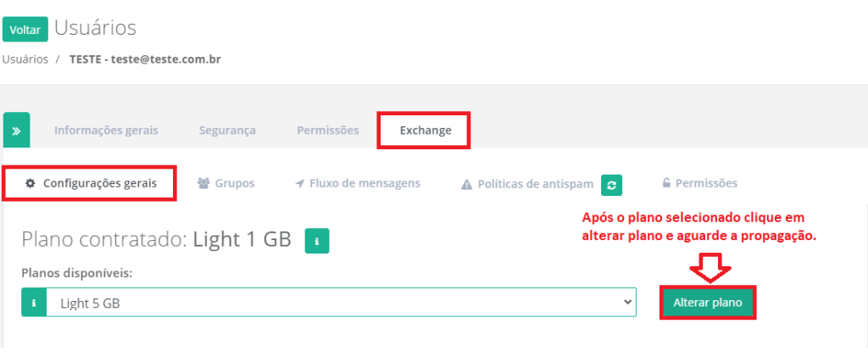Click the gear icon beside Configurações gerais
Viewport: 868px width, 357px height.
tap(31, 183)
